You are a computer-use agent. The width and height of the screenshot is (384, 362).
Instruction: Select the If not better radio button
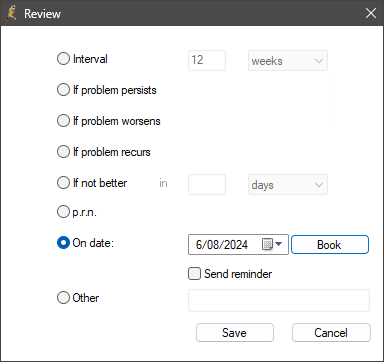click(x=63, y=183)
